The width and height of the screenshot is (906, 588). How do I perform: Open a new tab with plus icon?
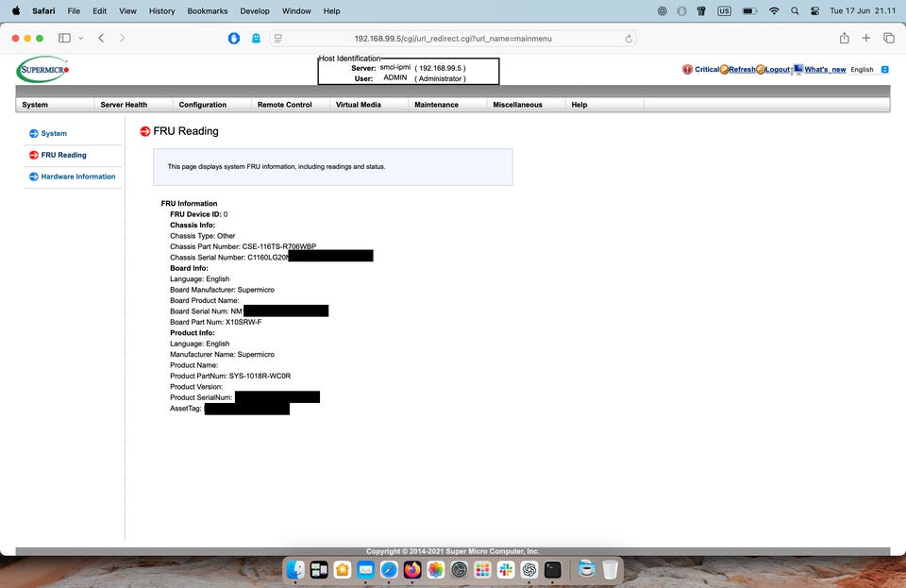point(866,38)
